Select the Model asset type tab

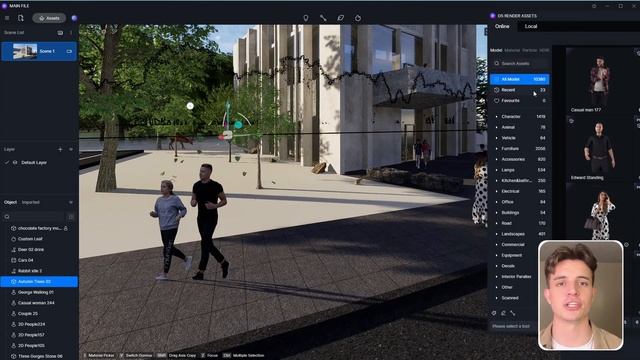tap(496, 50)
